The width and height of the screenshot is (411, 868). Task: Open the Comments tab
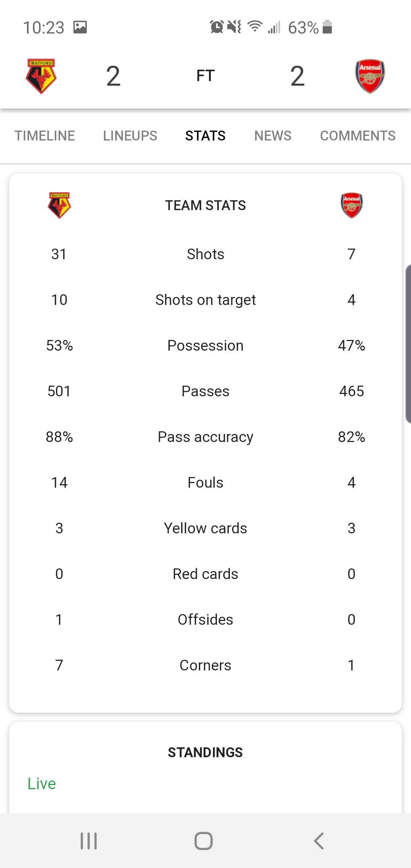click(x=358, y=136)
